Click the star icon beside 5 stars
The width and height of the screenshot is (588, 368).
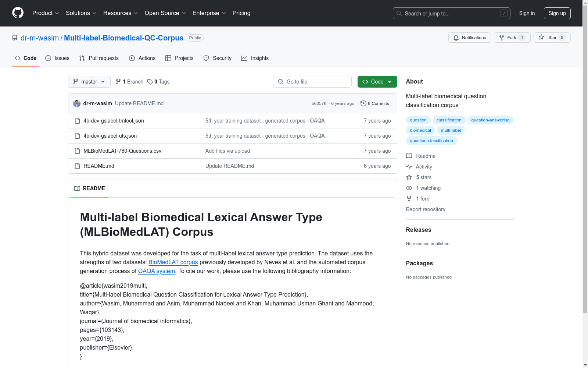(x=409, y=177)
